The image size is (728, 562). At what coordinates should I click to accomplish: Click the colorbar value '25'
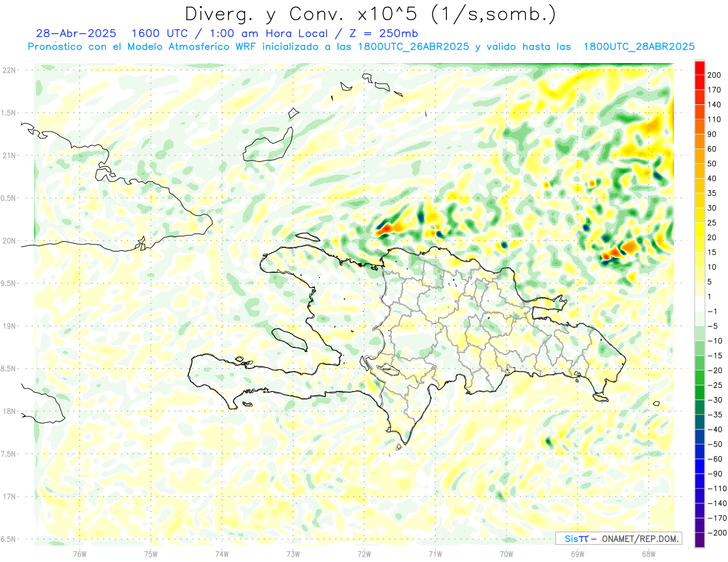tap(712, 223)
